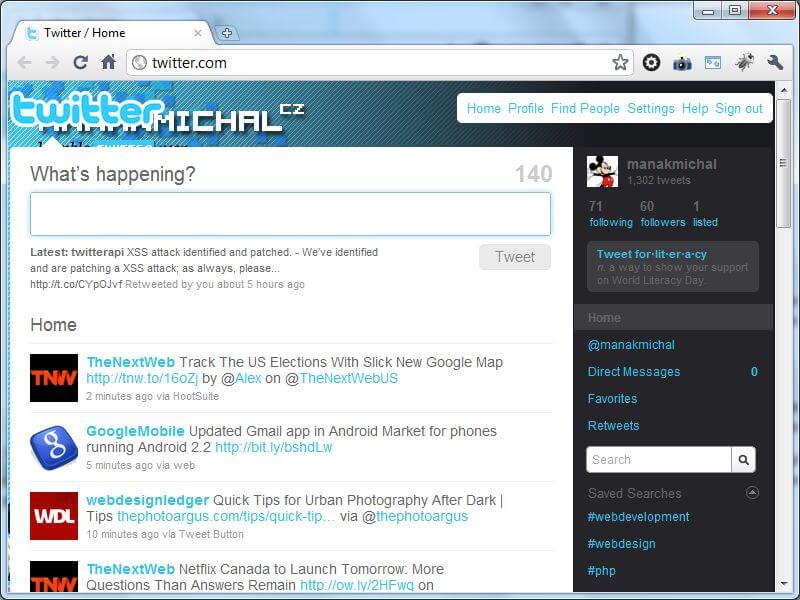Sign out of Twitter
800x600 pixels.
pos(739,108)
